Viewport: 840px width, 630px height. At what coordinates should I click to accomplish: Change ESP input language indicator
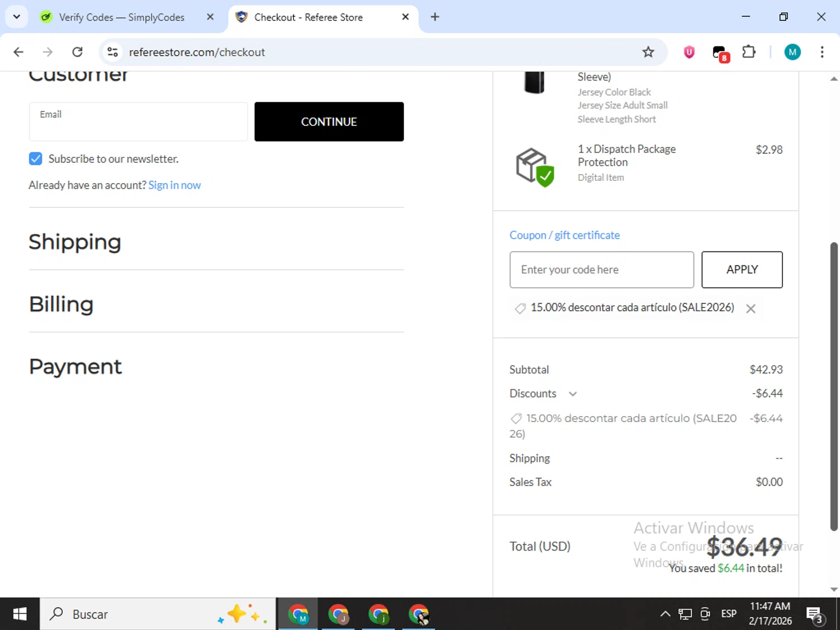[x=729, y=614]
